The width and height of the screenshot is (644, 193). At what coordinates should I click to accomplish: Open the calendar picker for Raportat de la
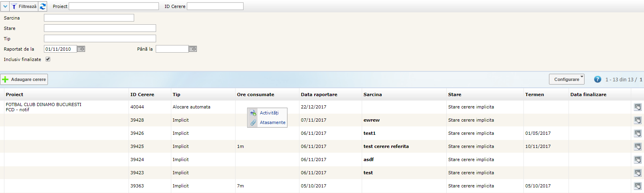81,49
